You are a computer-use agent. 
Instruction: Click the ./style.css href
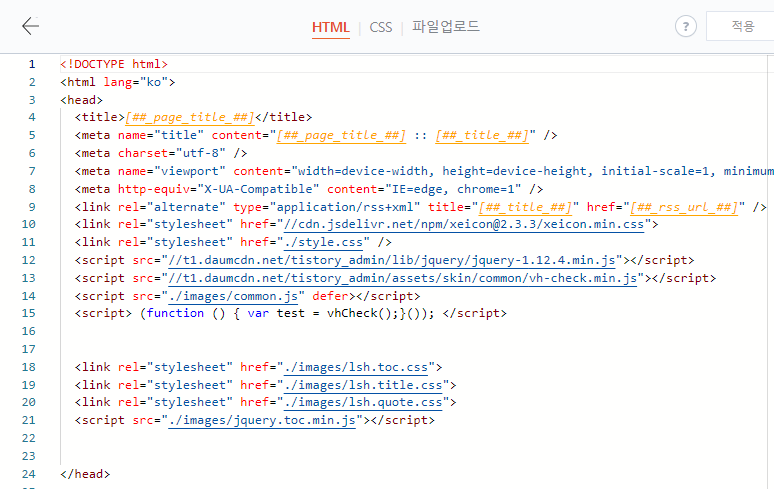click(x=323, y=243)
